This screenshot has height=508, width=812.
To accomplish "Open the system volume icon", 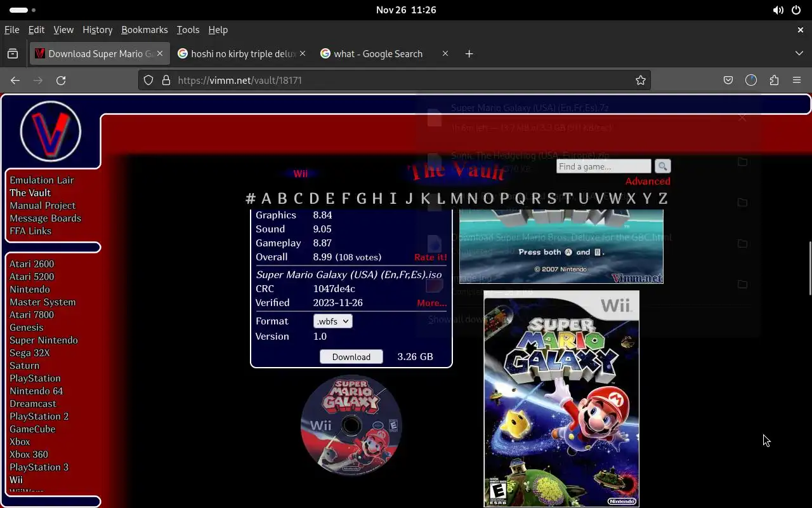I will click(778, 10).
